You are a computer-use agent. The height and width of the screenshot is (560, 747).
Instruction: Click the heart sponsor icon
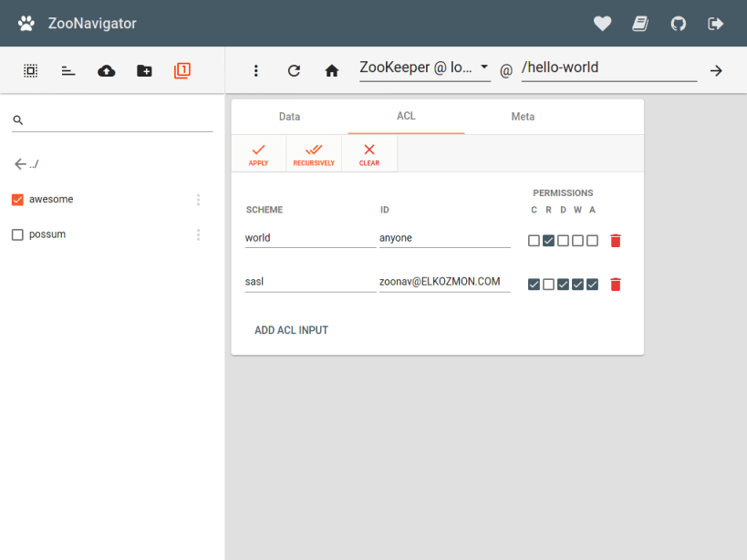pos(602,24)
